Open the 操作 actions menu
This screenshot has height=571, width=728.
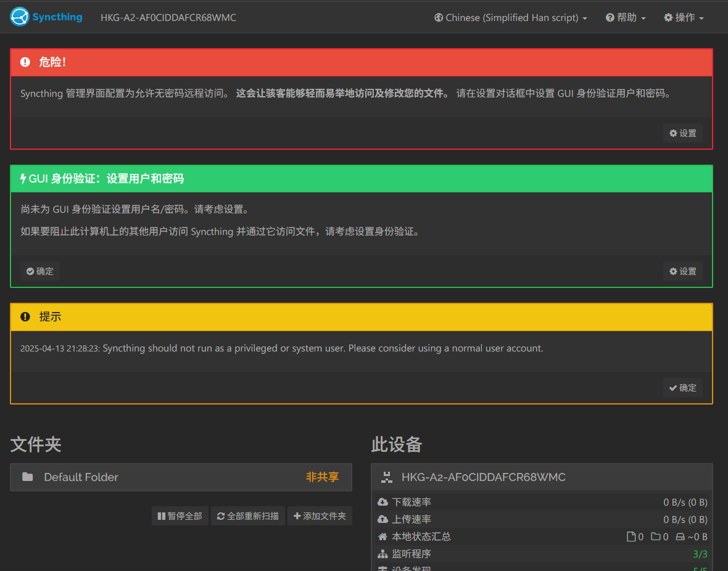click(684, 18)
